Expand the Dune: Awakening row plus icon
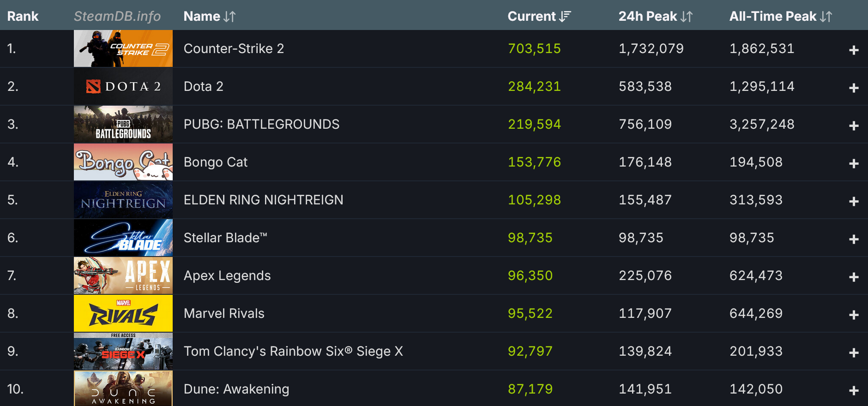This screenshot has width=868, height=406. coord(854,390)
